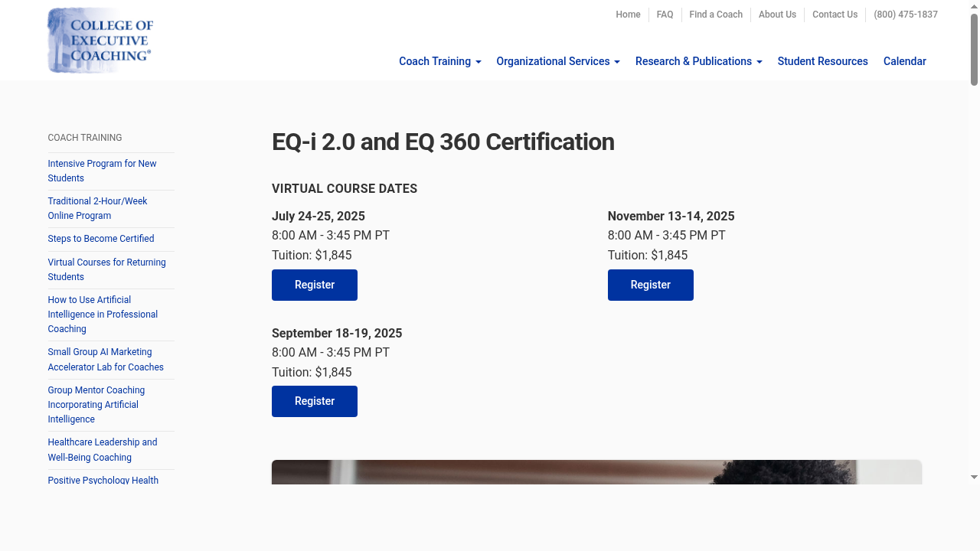Click the Positive Psychology Health sidebar link
The width and height of the screenshot is (980, 551).
tap(103, 480)
